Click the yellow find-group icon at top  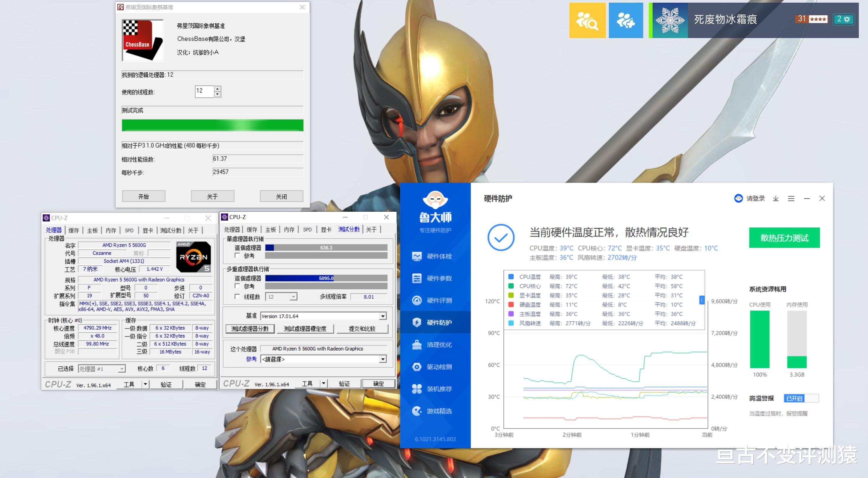point(587,20)
